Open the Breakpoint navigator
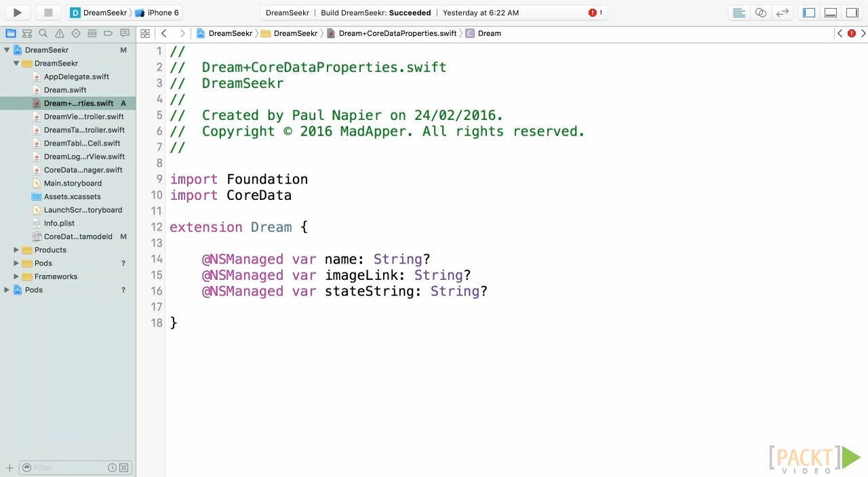Screen dimensions: 868x477 pos(108,33)
